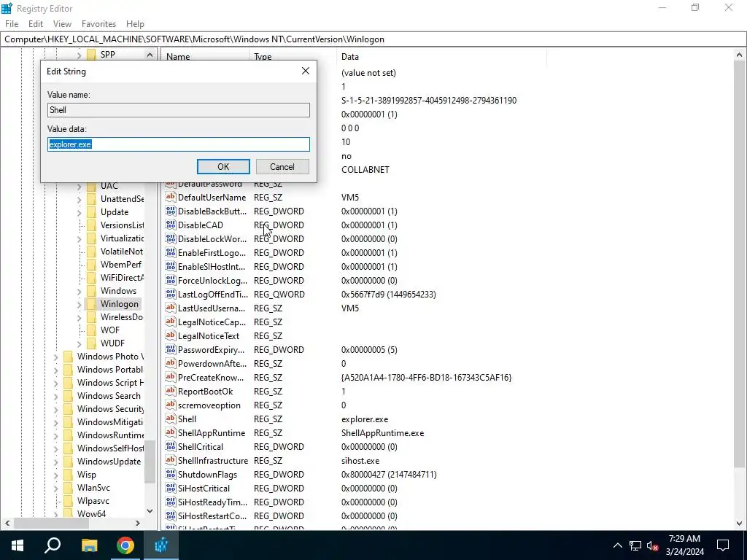
Task: Click the SiHostCritical DWORD icon
Action: click(171, 488)
